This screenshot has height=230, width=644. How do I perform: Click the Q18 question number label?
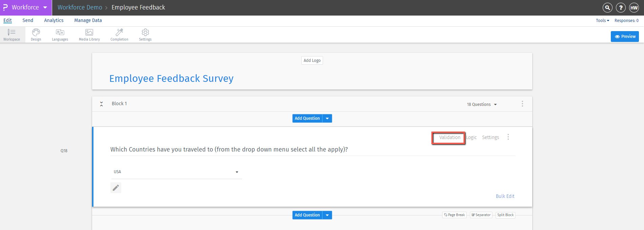pyautogui.click(x=64, y=151)
